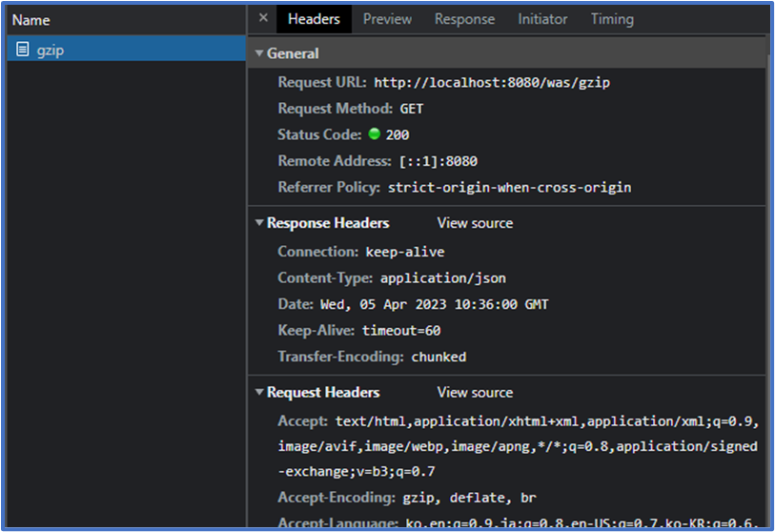Select strict-origin-when-cross-origin referrer policy value

pyautogui.click(x=510, y=188)
